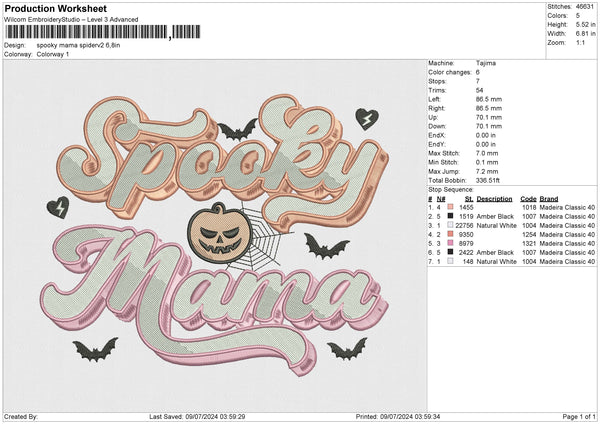Screen dimensions: 600x424
Task: Click the barcode under the worksheet title
Action: pos(103,32)
